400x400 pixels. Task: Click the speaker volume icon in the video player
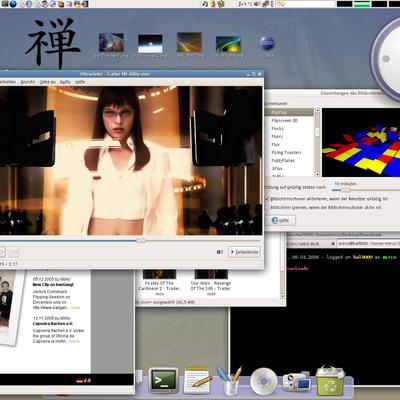[x=219, y=252]
